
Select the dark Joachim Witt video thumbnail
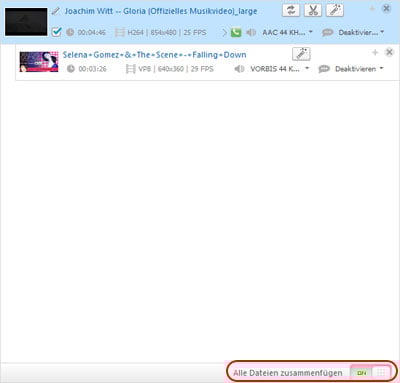tap(26, 22)
